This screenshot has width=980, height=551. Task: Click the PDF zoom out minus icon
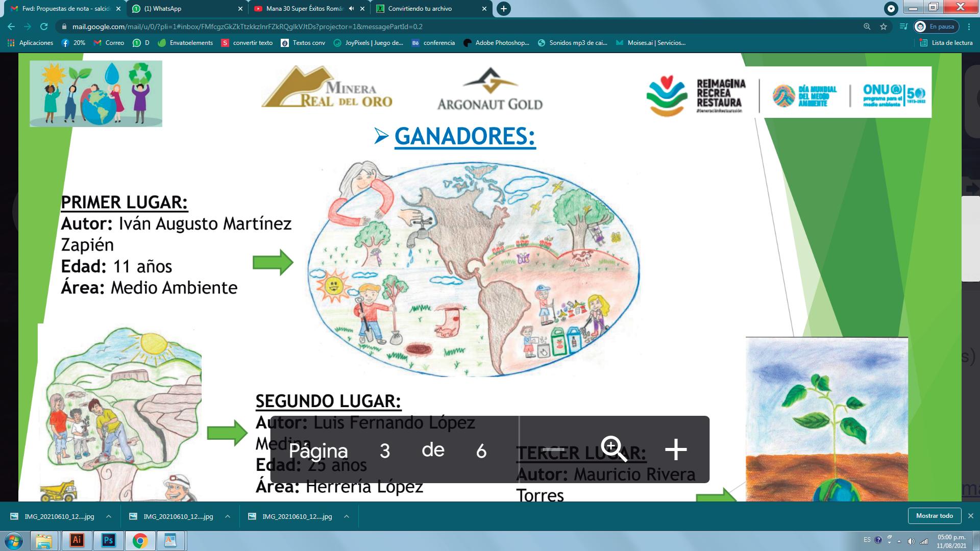553,450
